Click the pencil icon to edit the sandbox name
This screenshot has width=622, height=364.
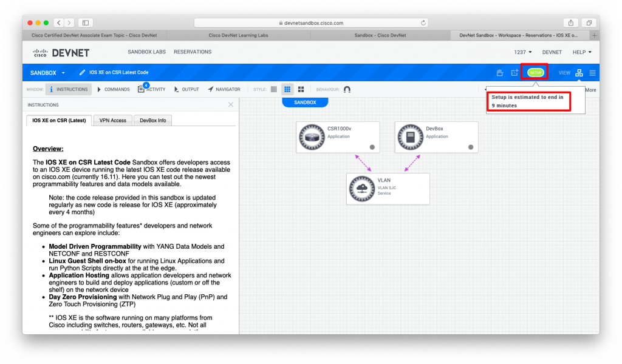tap(83, 73)
